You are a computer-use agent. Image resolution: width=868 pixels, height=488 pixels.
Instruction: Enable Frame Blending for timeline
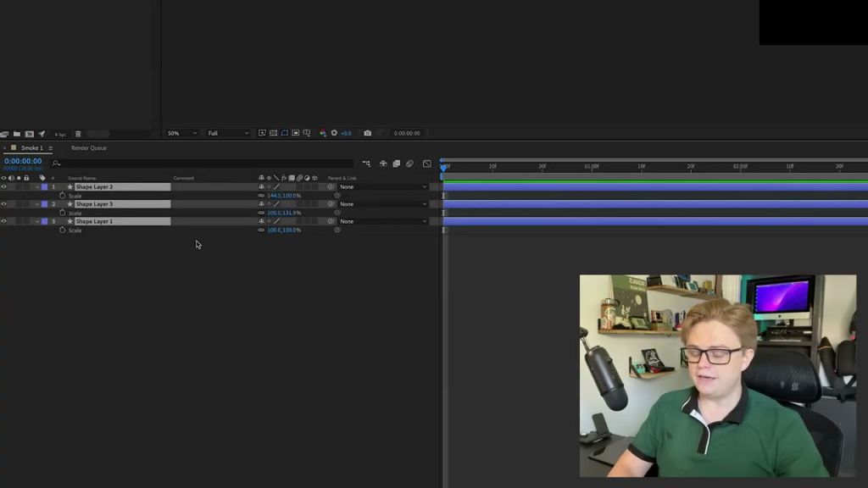pyautogui.click(x=397, y=164)
